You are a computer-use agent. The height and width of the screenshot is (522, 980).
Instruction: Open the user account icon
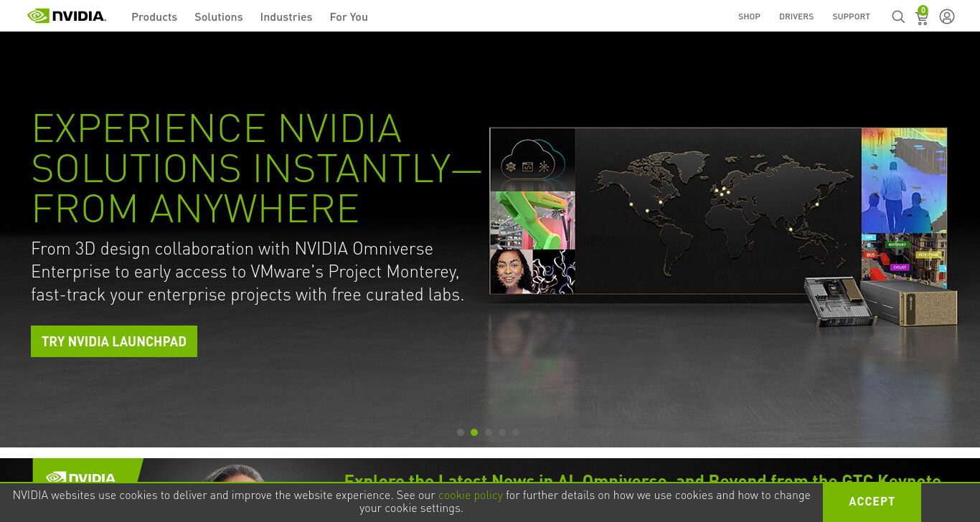[x=947, y=16]
